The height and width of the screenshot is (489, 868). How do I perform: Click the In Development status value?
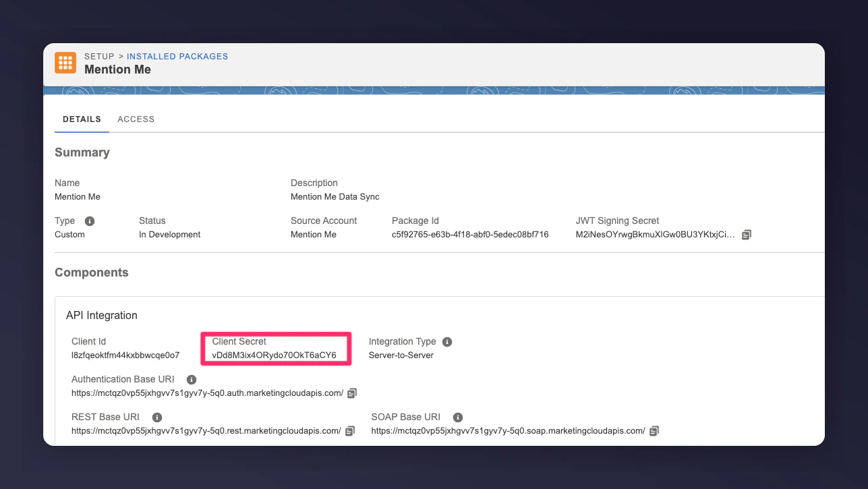point(170,235)
